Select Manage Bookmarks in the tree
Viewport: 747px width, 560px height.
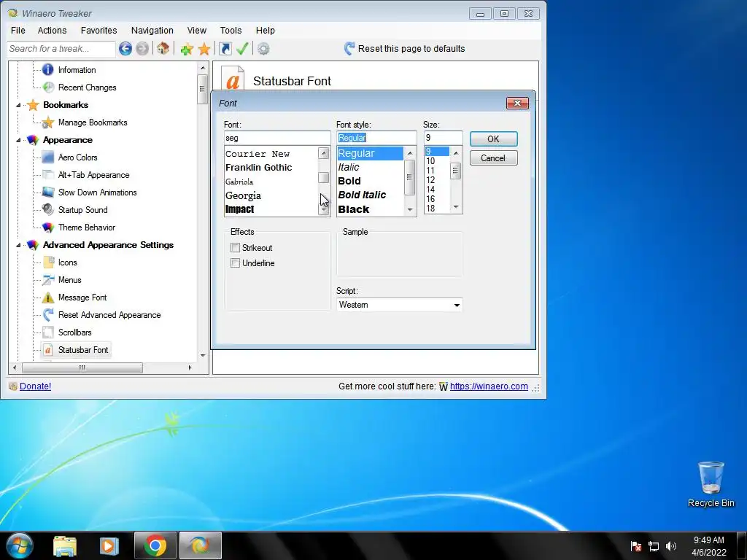tap(93, 122)
